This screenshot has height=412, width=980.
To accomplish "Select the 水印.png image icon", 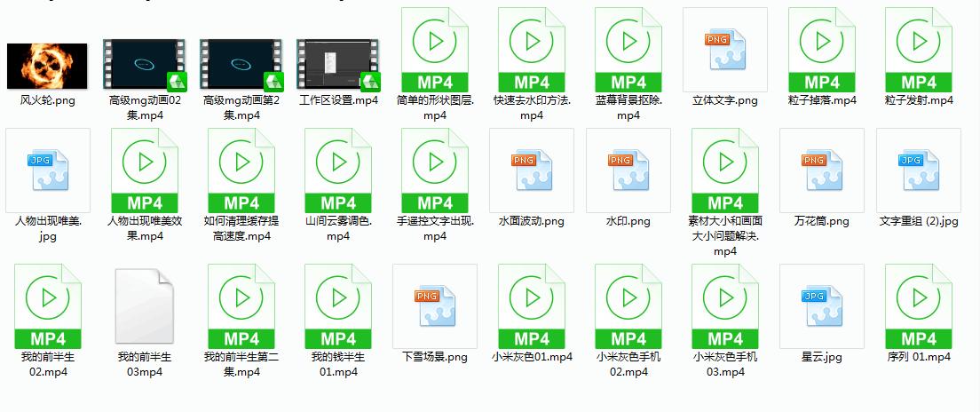I will 628,170.
